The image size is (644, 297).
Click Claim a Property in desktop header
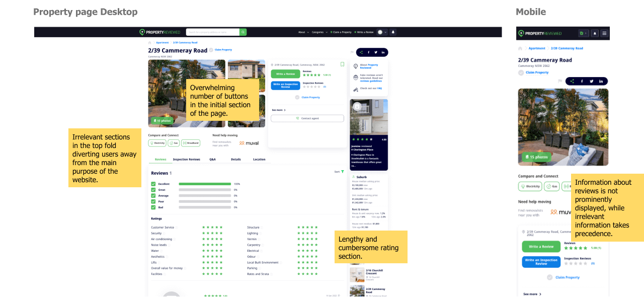point(342,32)
